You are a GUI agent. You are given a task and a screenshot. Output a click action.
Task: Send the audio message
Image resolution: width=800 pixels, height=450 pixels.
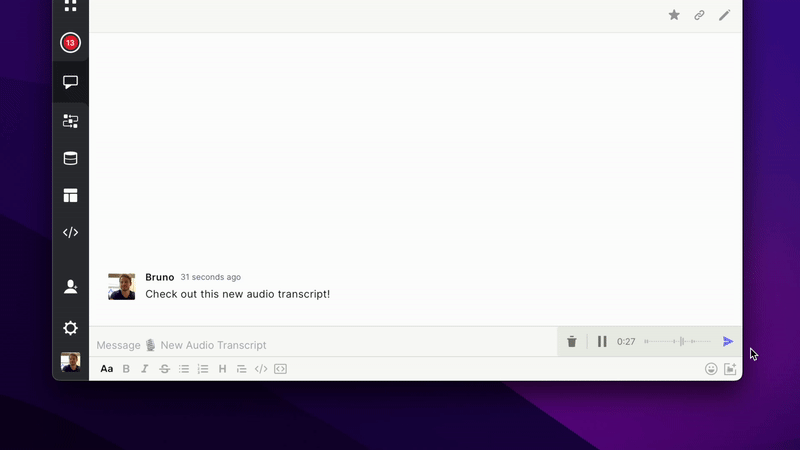pos(728,342)
